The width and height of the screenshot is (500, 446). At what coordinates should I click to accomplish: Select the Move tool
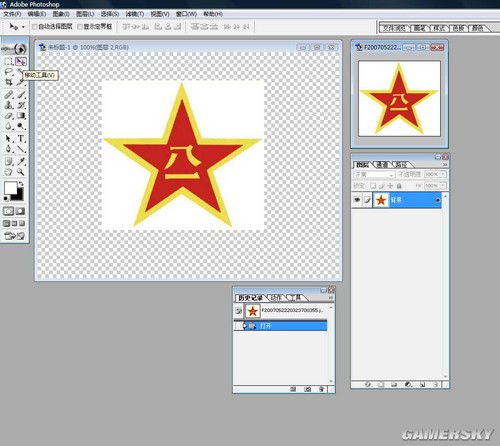tap(21, 62)
